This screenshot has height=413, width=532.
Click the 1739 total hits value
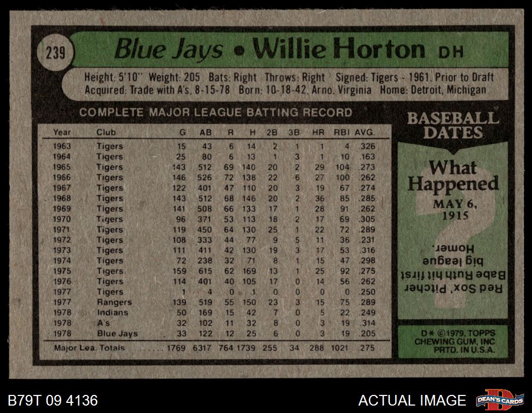[x=246, y=348]
